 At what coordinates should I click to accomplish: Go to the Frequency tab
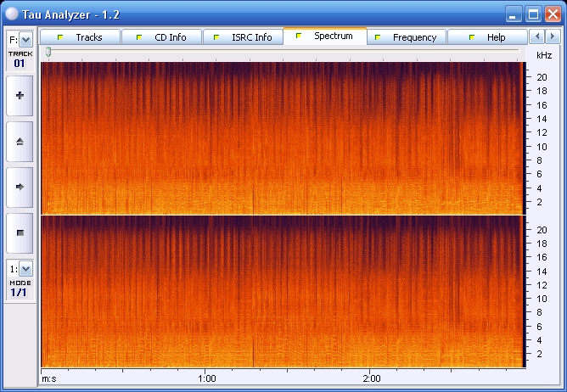coord(406,37)
